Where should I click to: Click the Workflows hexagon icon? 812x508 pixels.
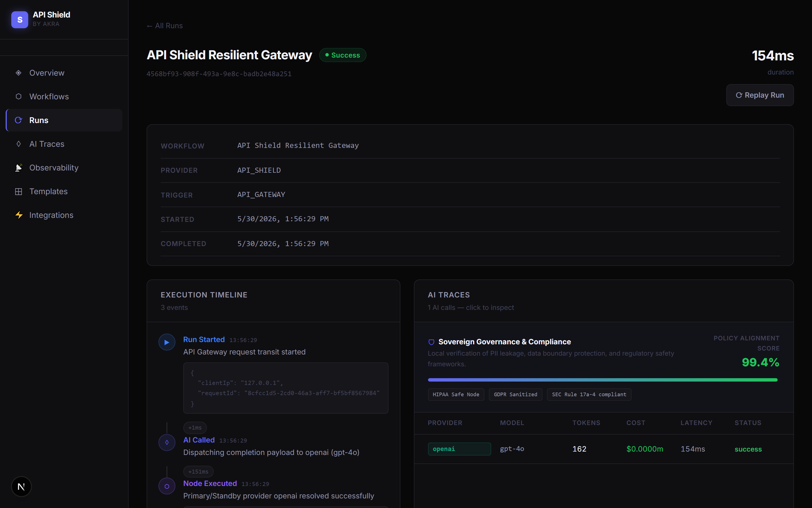click(18, 97)
